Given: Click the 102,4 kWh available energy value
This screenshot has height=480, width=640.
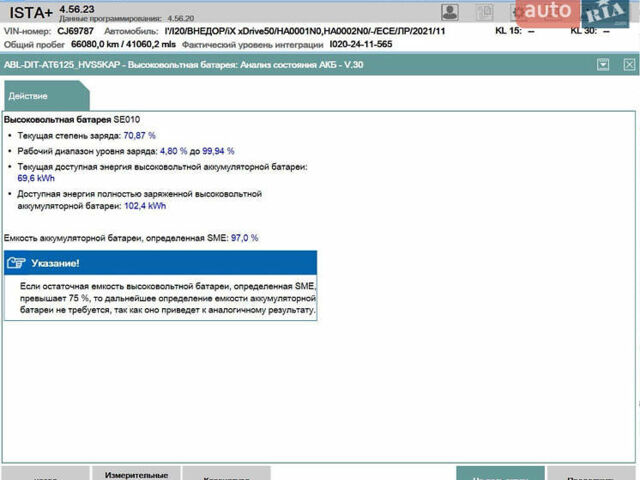Looking at the screenshot, I should tap(145, 206).
